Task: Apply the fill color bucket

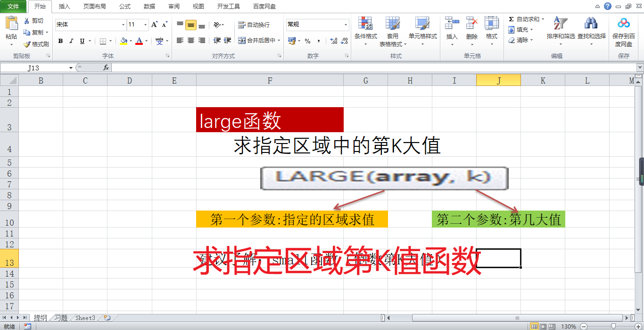Action: click(124, 41)
